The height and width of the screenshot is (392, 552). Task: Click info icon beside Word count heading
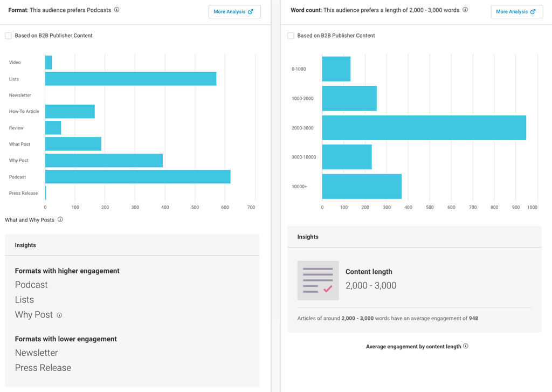465,10
